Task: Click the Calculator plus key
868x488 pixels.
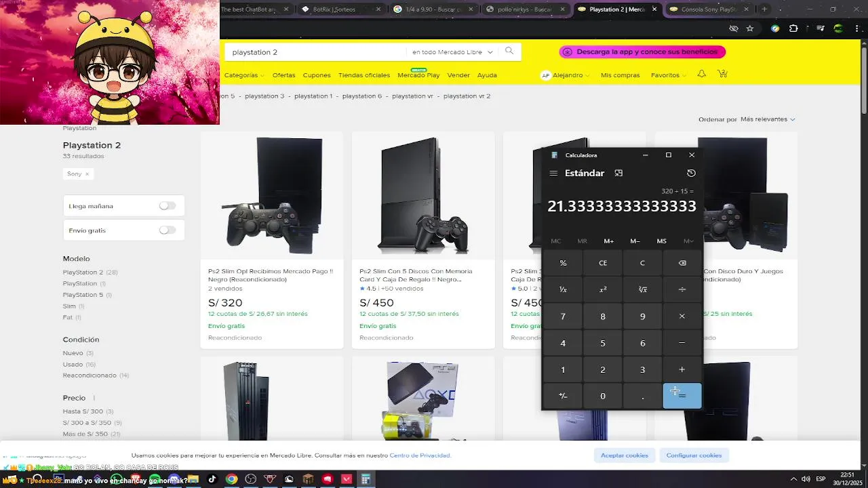Action: (x=682, y=369)
